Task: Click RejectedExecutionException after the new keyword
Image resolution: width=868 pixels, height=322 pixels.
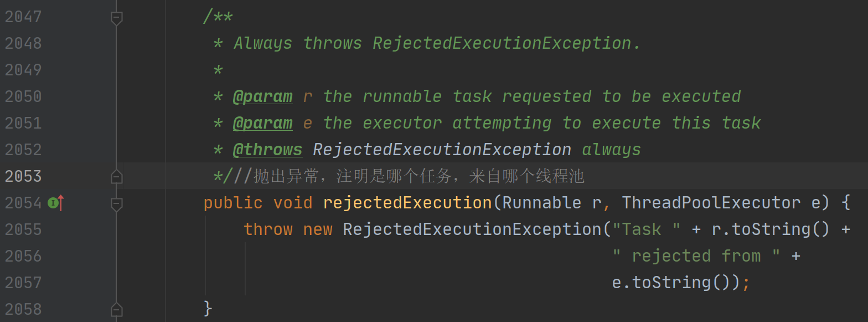Action: pyautogui.click(x=472, y=229)
